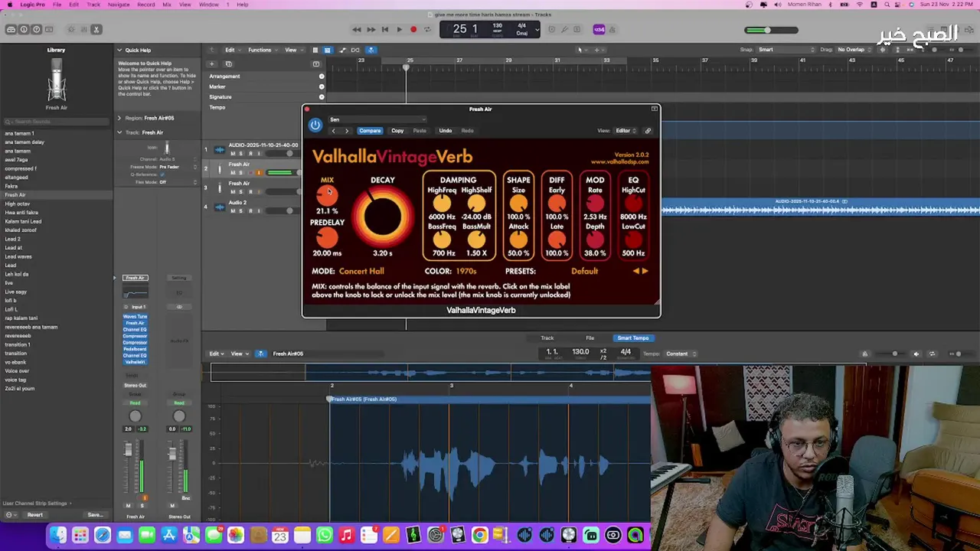Open the 1970s color selector
The image size is (980, 551).
[466, 271]
